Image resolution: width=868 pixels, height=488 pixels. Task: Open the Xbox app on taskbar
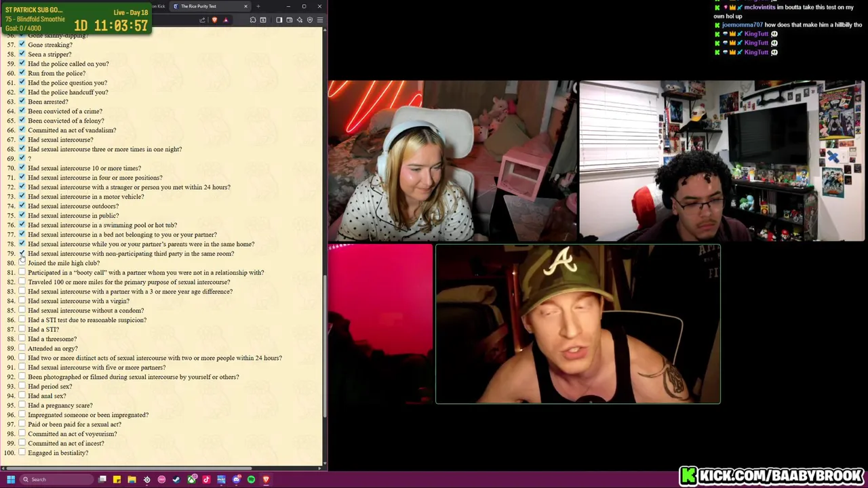[x=192, y=479]
